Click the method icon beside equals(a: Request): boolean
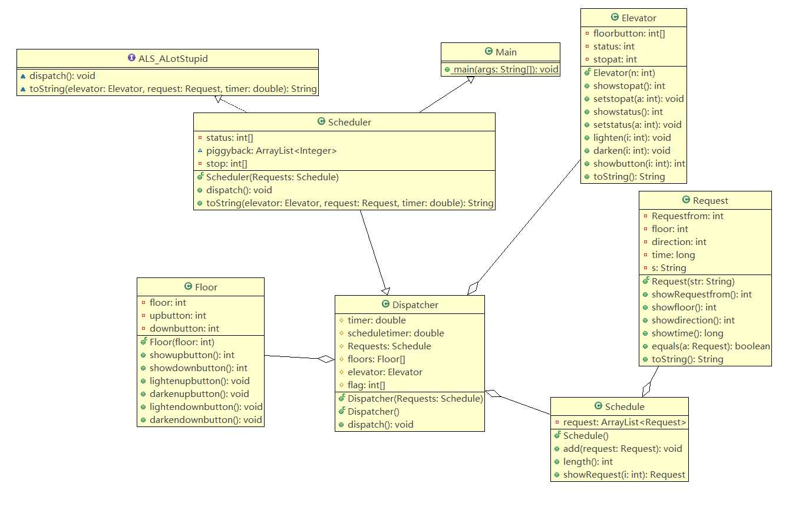812x516 pixels. click(645, 346)
